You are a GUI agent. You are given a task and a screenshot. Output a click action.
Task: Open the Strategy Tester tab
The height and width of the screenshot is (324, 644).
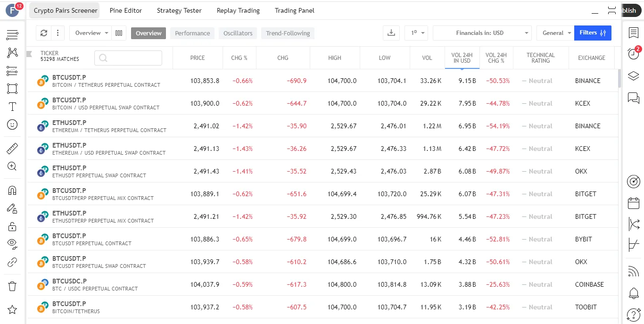pyautogui.click(x=179, y=10)
